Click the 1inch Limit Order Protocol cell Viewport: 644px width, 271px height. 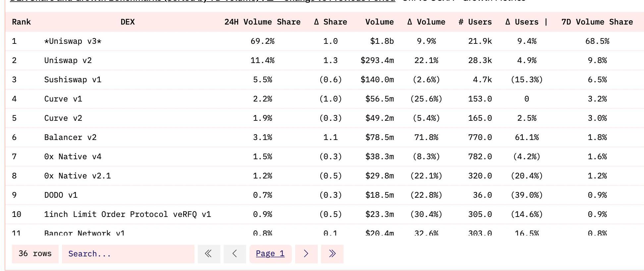tap(128, 214)
